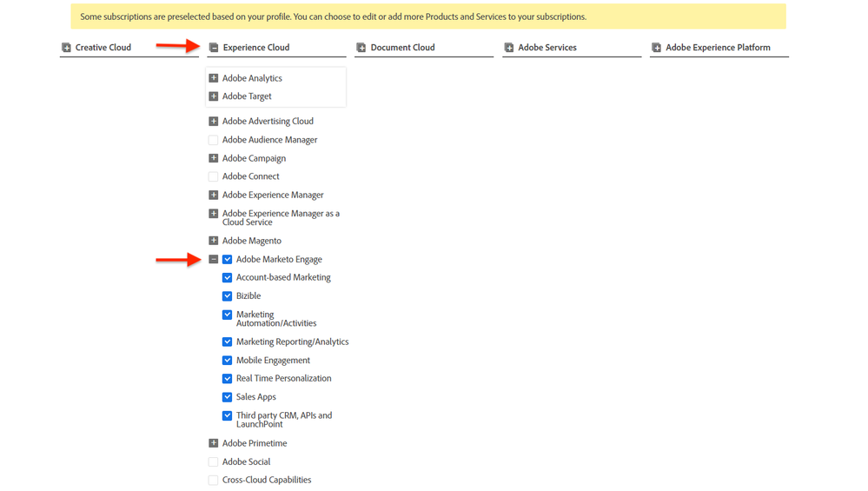
Task: Uncheck the Adobe Marketo Engage checkbox
Action: pos(227,259)
